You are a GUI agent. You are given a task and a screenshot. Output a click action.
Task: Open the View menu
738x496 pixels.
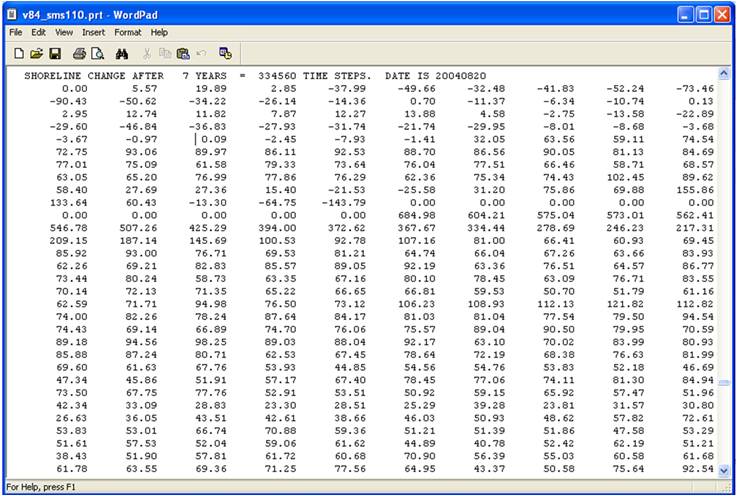pyautogui.click(x=64, y=32)
